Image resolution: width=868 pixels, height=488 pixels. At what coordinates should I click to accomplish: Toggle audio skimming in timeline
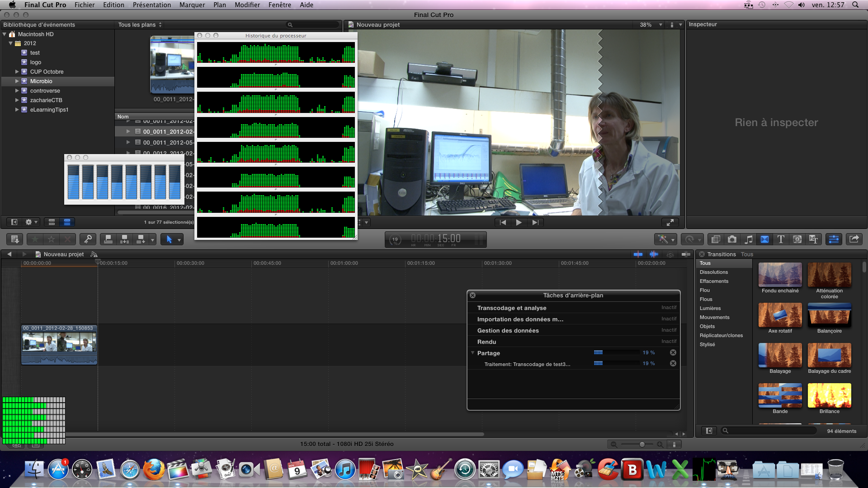click(x=654, y=254)
